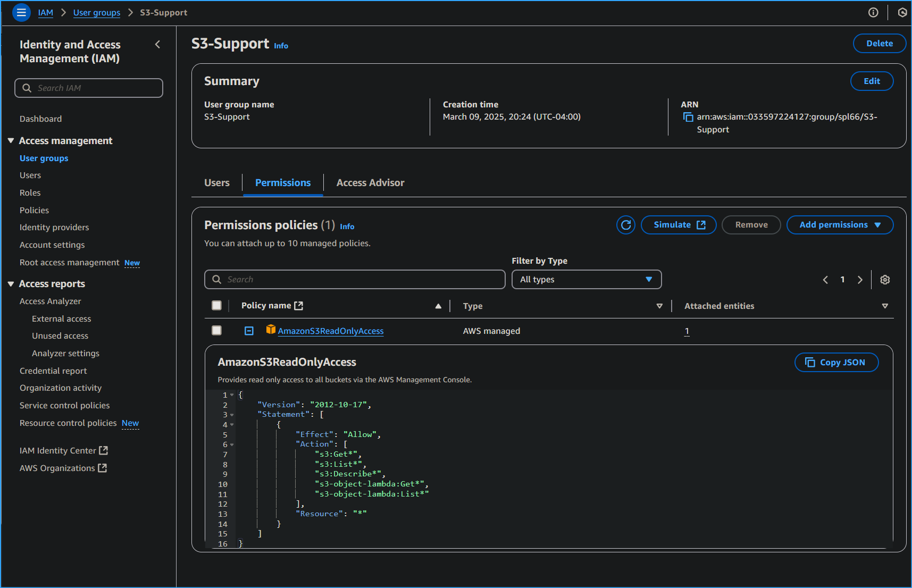Click the info circle icon in header
Screen dimensions: 912x588
point(873,12)
